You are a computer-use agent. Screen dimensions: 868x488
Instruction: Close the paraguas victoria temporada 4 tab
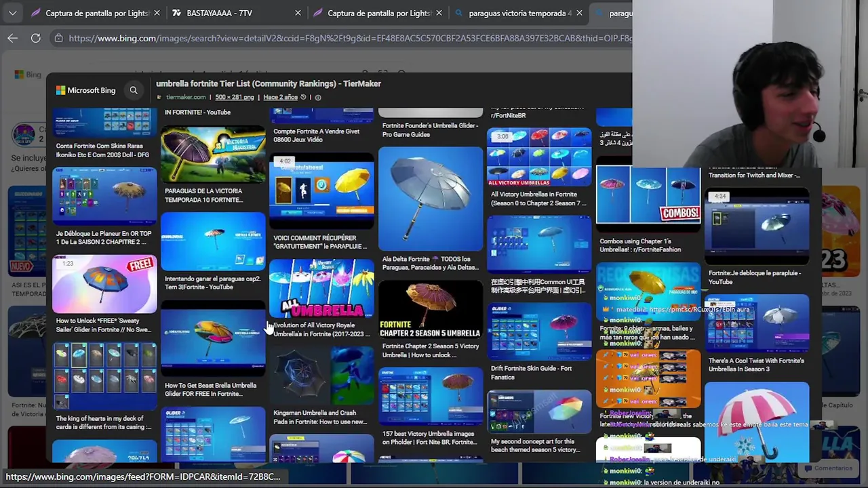[579, 13]
